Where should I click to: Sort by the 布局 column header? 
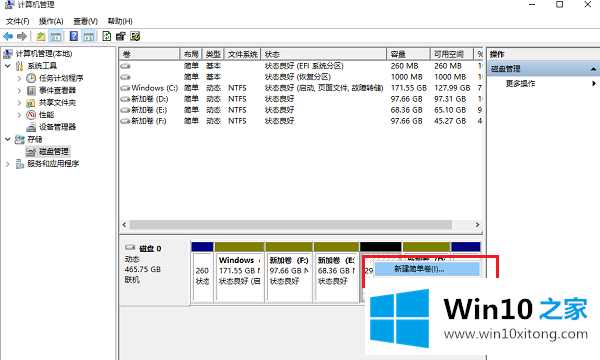(191, 54)
